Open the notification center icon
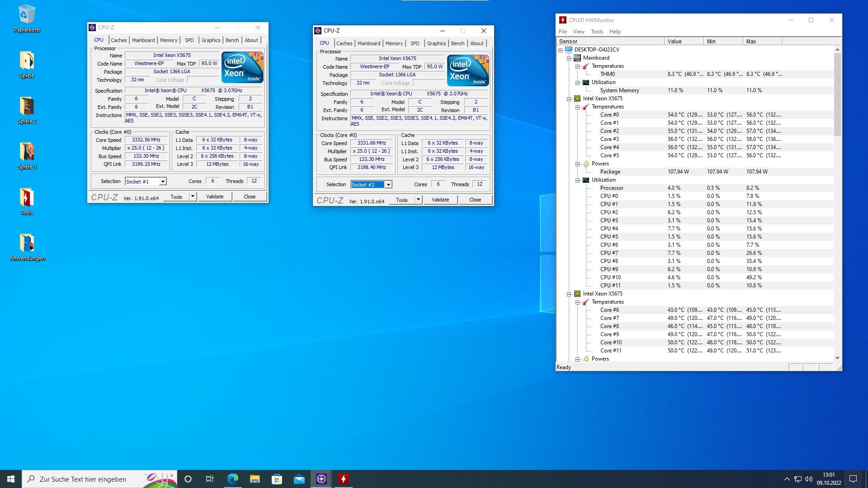Image resolution: width=868 pixels, height=488 pixels. click(x=853, y=479)
